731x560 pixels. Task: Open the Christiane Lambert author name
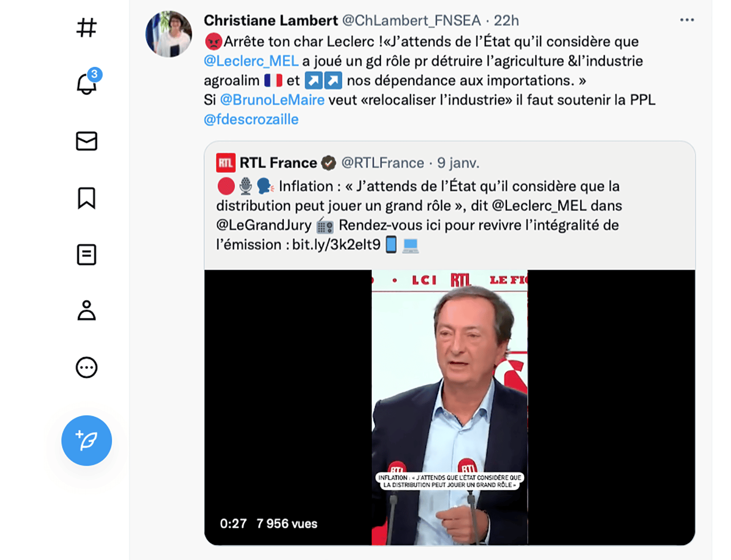[x=270, y=20]
